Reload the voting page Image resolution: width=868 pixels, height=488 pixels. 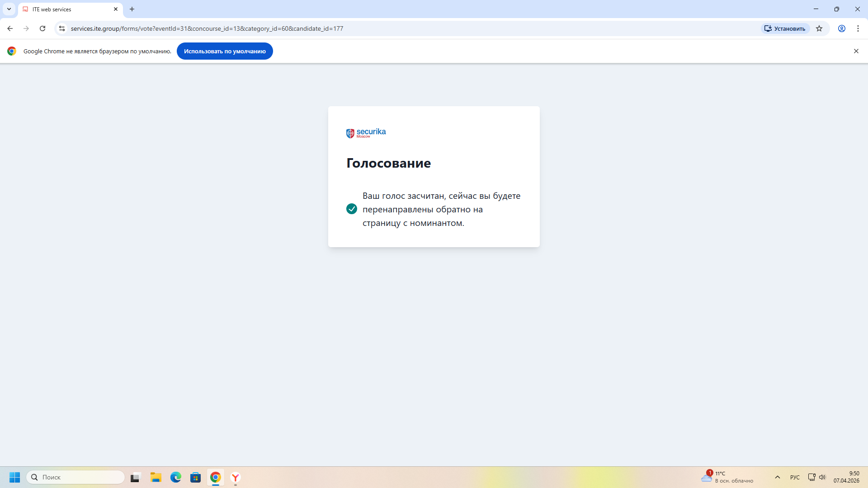tap(42, 28)
